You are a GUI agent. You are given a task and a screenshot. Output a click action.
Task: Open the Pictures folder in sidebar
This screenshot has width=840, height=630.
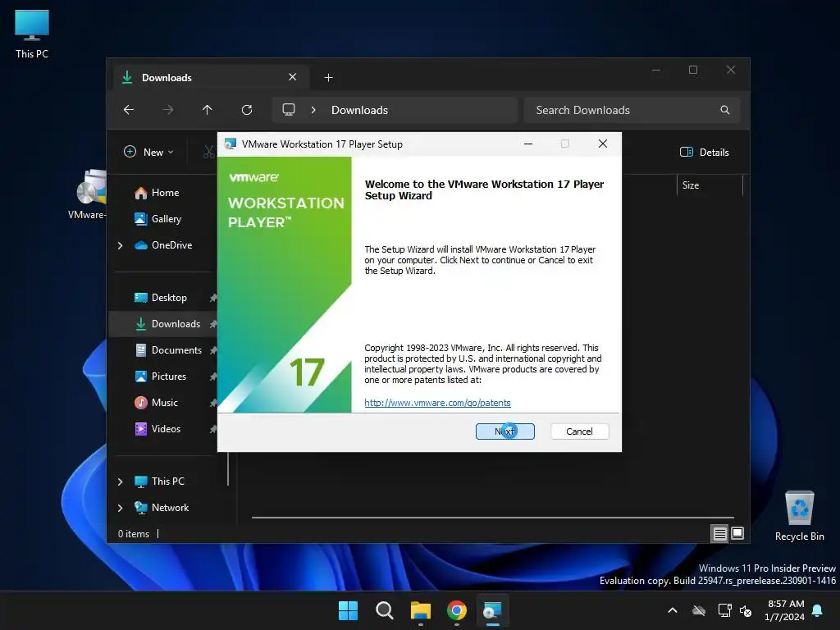(x=169, y=377)
